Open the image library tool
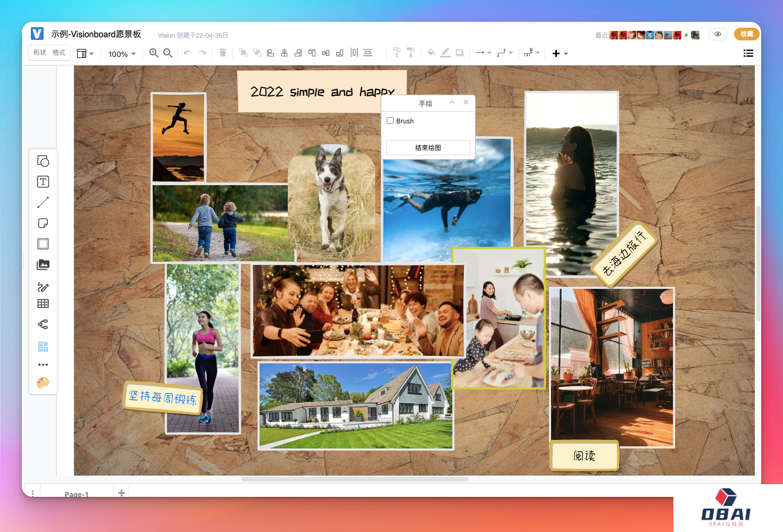The height and width of the screenshot is (532, 783). point(43,265)
